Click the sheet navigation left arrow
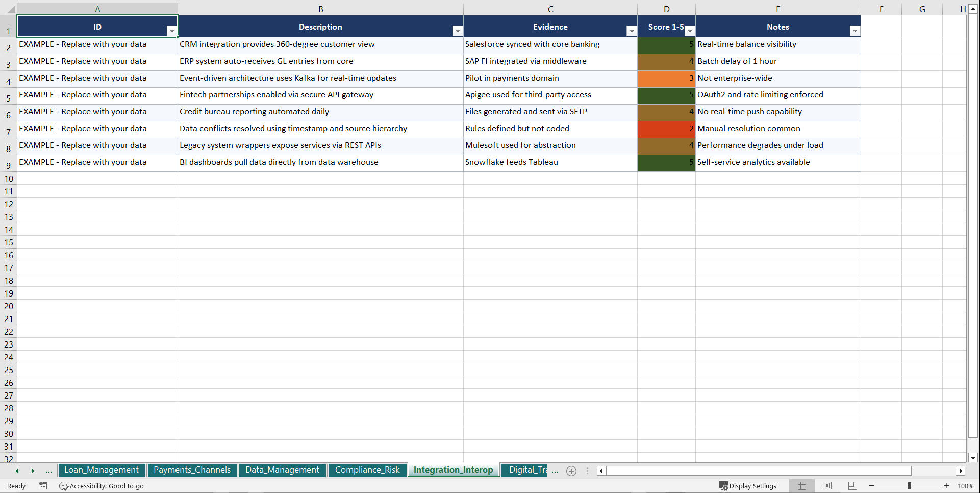The height and width of the screenshot is (493, 980). click(16, 471)
